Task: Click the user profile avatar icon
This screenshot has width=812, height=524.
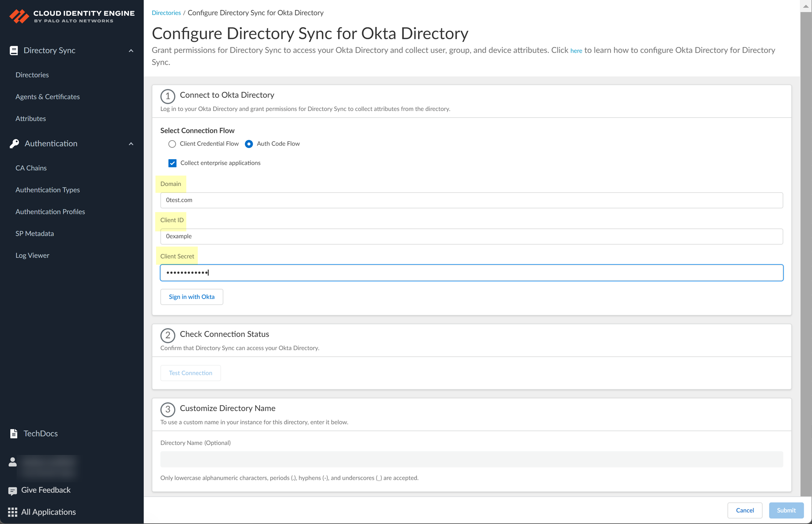Action: point(13,461)
